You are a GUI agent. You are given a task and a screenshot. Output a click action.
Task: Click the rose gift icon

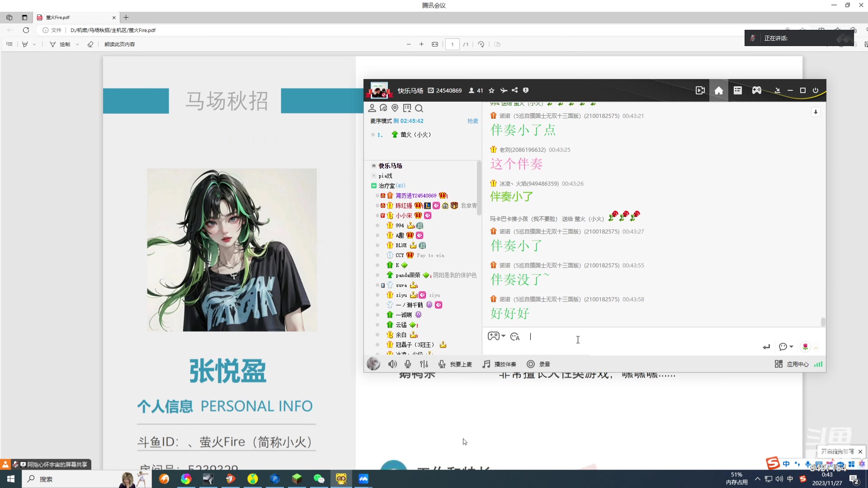tap(805, 347)
